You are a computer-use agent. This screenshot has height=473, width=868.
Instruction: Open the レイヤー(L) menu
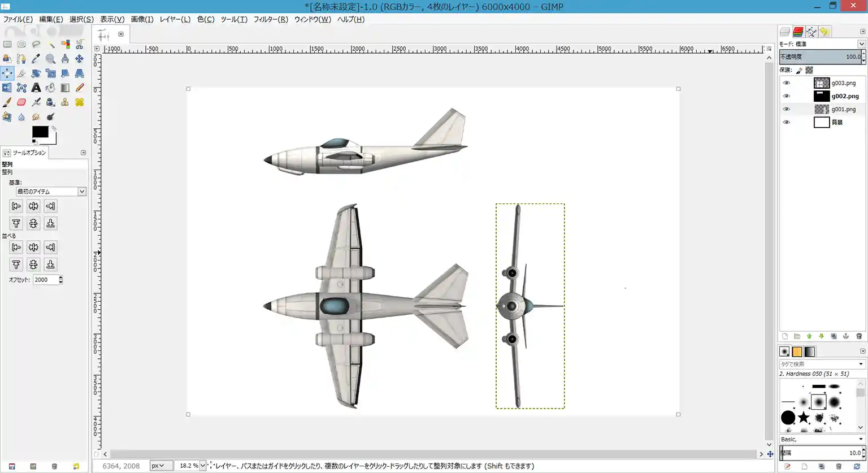click(x=175, y=19)
